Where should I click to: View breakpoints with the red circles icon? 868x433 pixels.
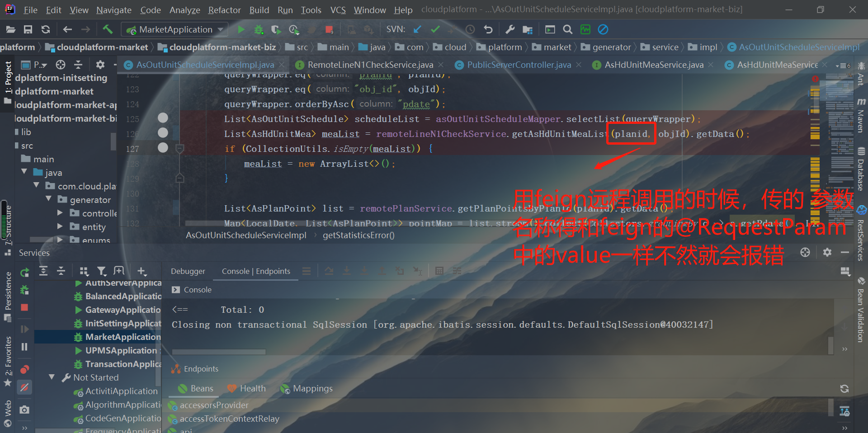tap(24, 370)
